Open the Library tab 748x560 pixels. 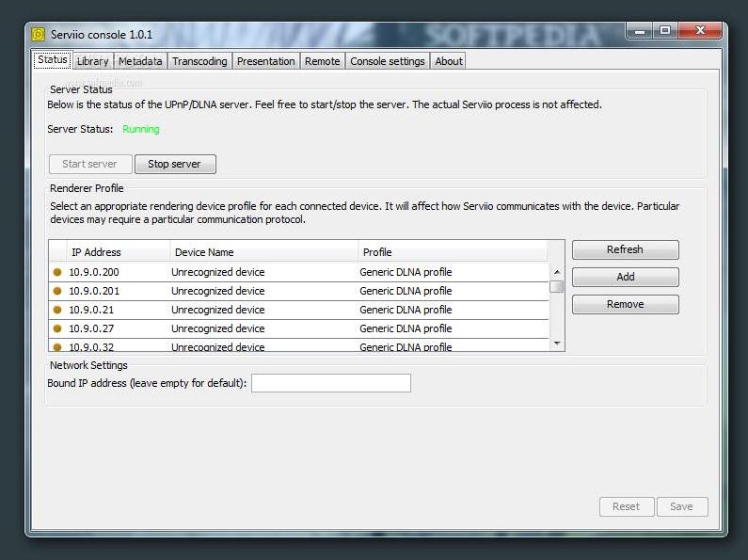tap(93, 61)
